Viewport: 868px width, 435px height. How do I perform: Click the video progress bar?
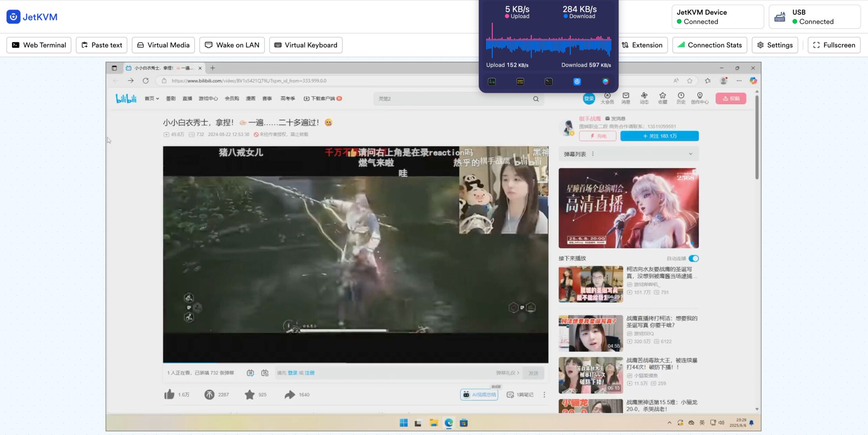tap(355, 362)
